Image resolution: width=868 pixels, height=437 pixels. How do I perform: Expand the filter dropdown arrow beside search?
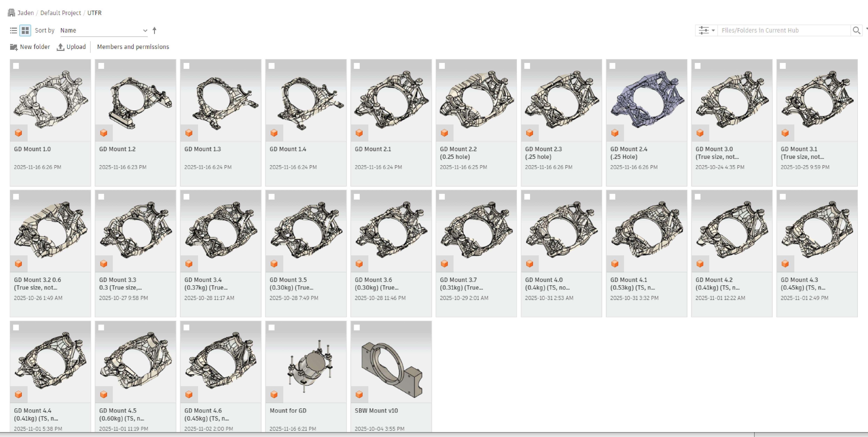tap(713, 30)
